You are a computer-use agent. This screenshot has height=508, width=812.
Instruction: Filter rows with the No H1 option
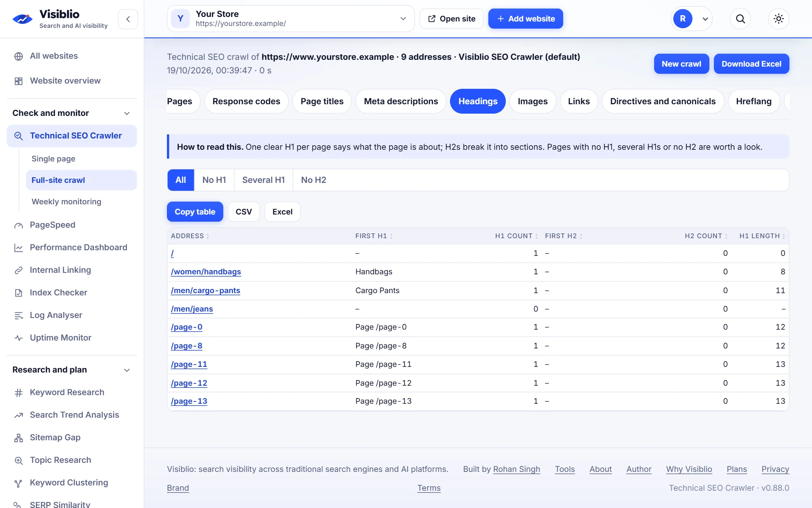(214, 180)
